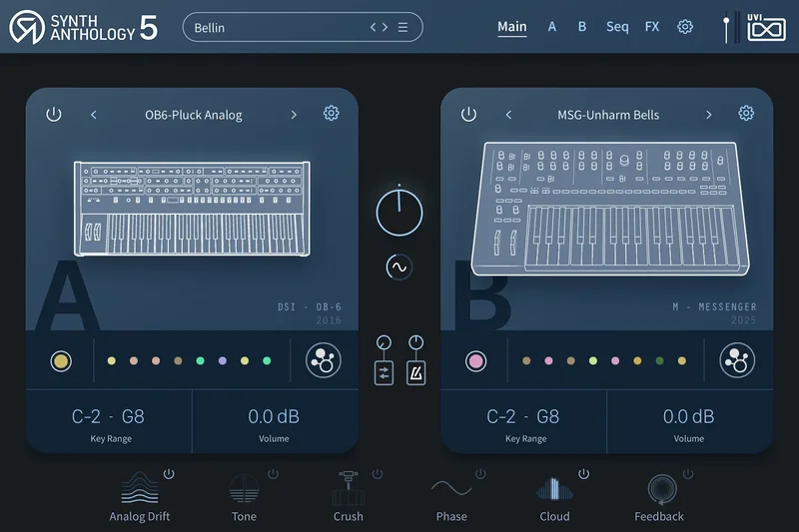Toggle Phase effect power switch
The height and width of the screenshot is (532, 799).
click(480, 474)
